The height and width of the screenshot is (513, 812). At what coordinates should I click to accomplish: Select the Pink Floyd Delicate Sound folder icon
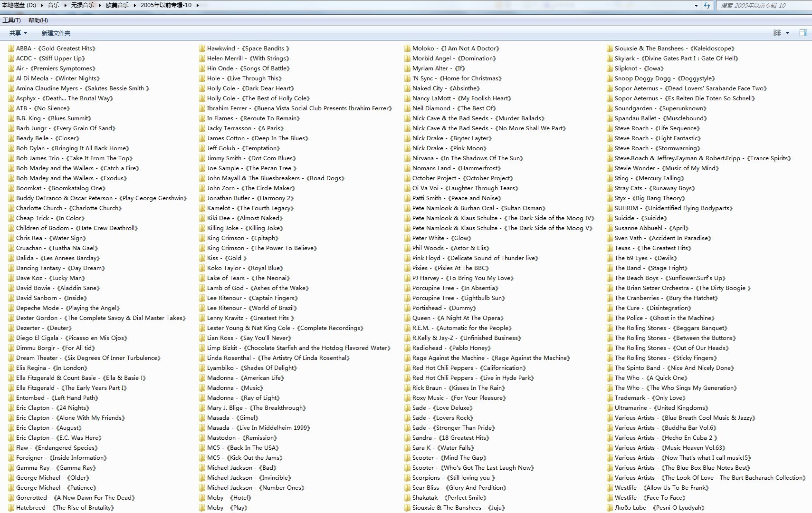point(407,258)
